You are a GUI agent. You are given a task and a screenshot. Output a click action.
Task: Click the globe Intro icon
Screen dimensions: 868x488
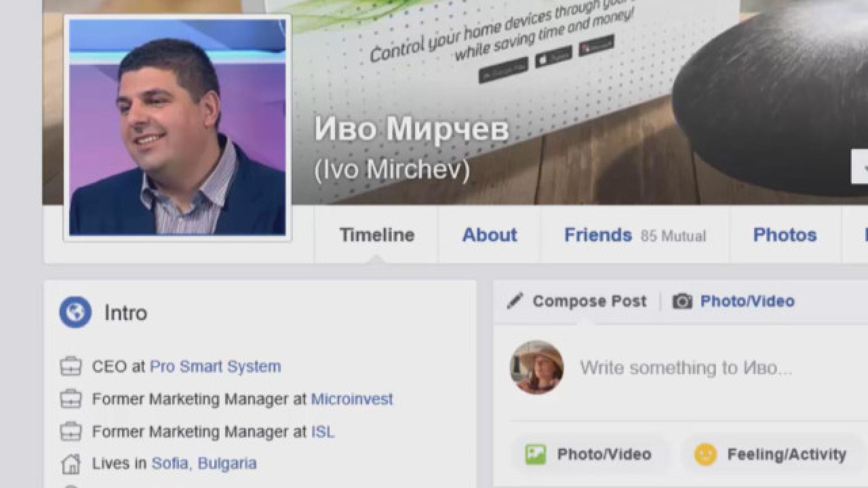75,312
